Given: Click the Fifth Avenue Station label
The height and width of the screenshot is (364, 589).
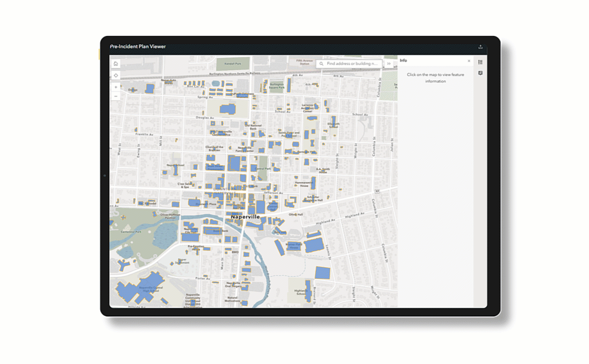Looking at the screenshot, I should tap(304, 62).
